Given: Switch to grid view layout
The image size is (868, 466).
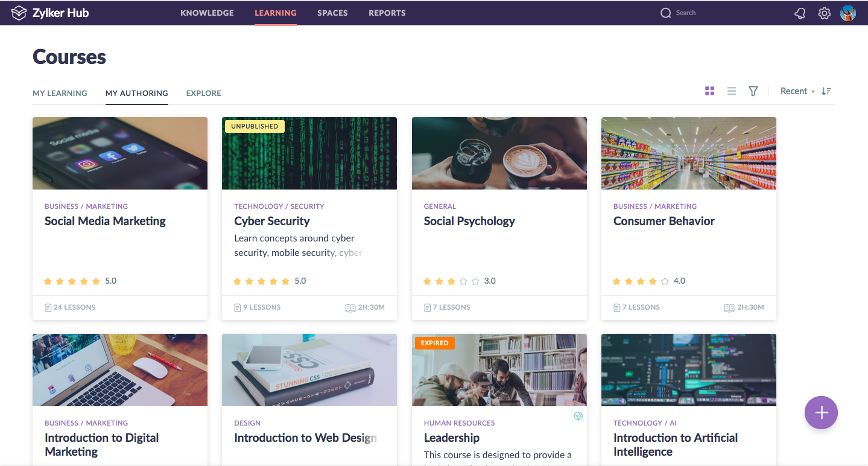Looking at the screenshot, I should point(709,91).
